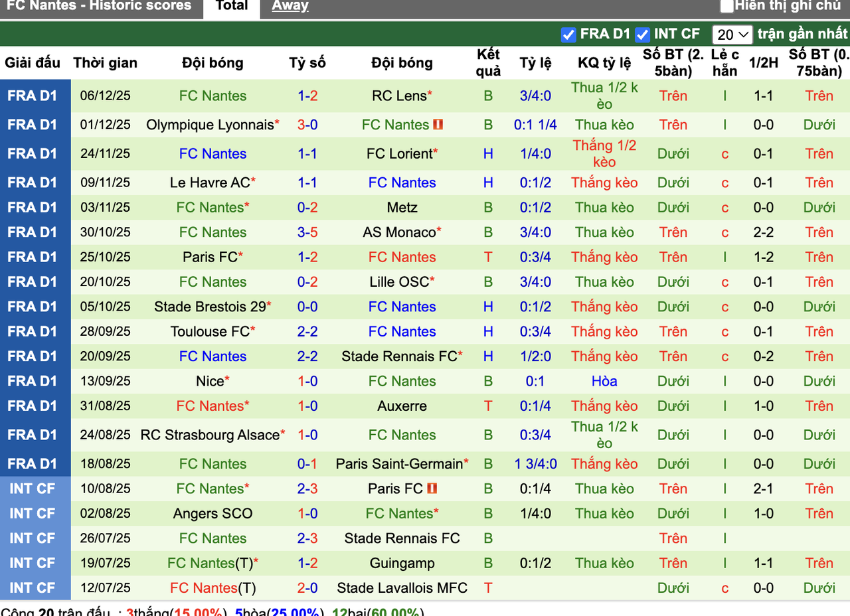Click the Giải đấu column header
Screen dimensions: 850x616
pyautogui.click(x=33, y=63)
